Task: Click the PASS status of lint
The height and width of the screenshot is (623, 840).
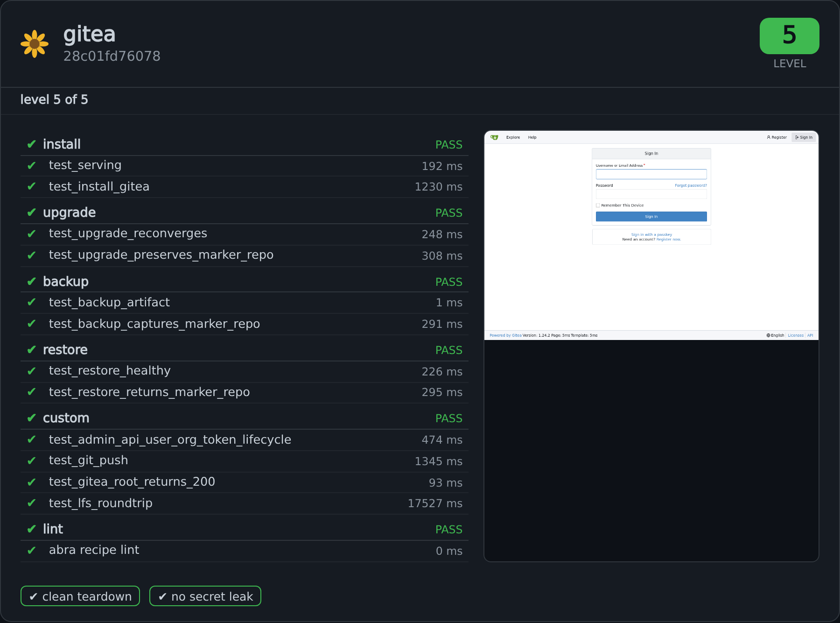Action: [449, 530]
